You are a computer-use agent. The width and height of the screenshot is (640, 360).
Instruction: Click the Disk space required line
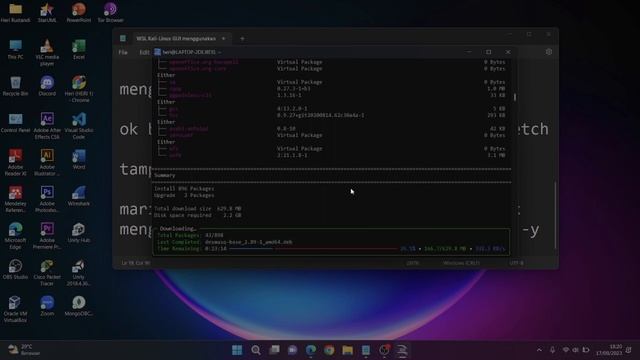coord(198,215)
